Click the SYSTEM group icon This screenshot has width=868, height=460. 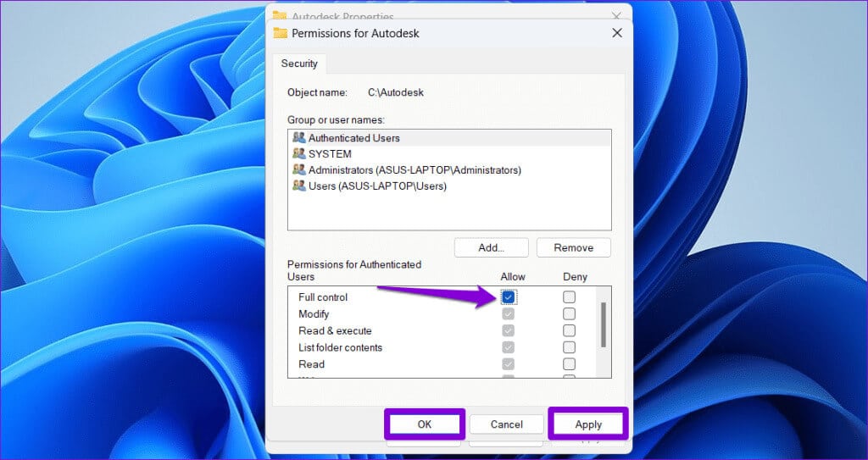click(299, 154)
